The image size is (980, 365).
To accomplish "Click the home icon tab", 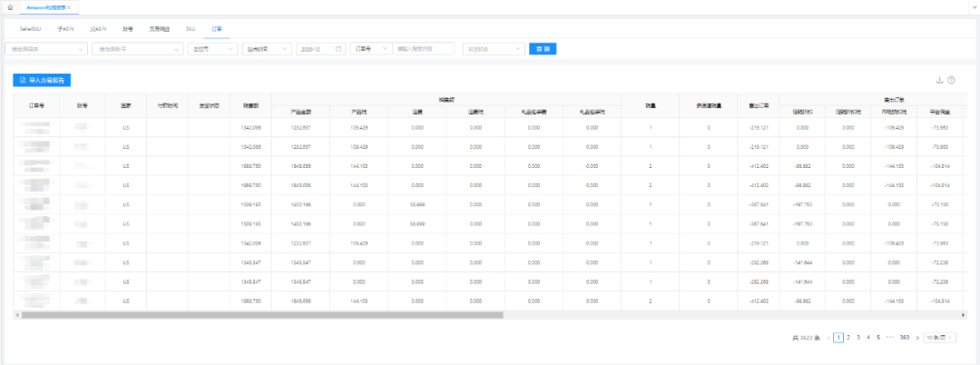I will tap(9, 6).
